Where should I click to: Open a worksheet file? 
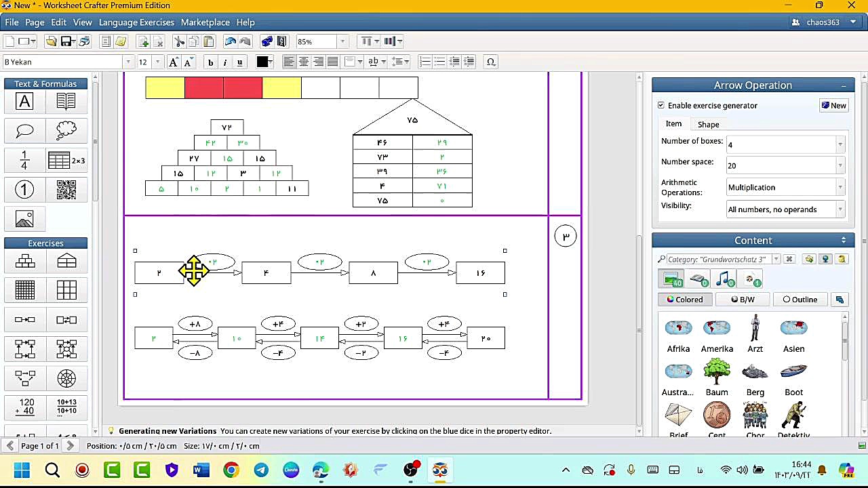tap(51, 41)
